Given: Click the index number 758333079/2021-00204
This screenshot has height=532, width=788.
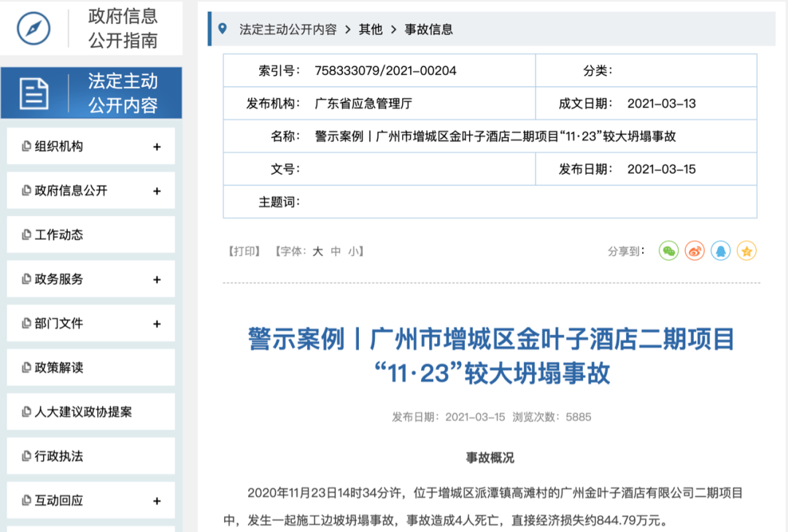Looking at the screenshot, I should (385, 71).
